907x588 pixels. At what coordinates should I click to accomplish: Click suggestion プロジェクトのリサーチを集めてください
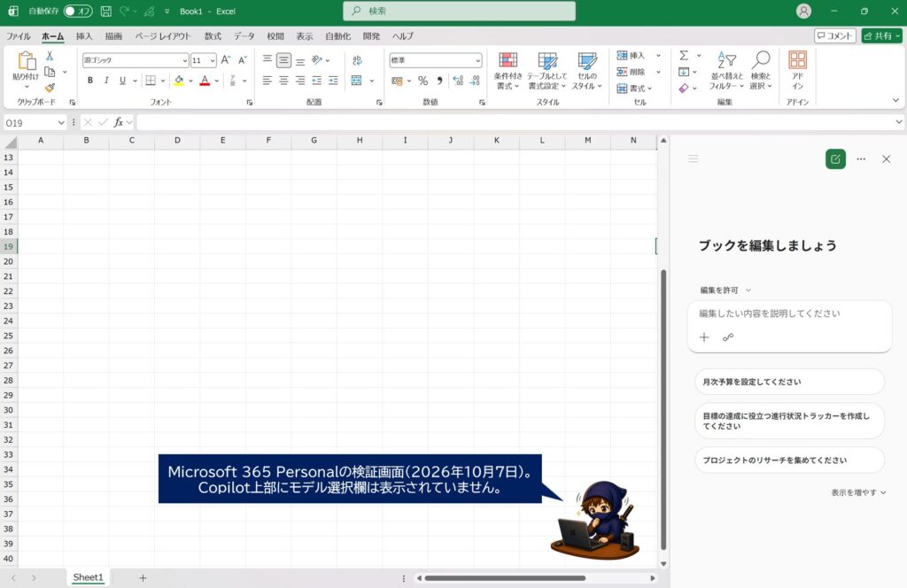789,460
